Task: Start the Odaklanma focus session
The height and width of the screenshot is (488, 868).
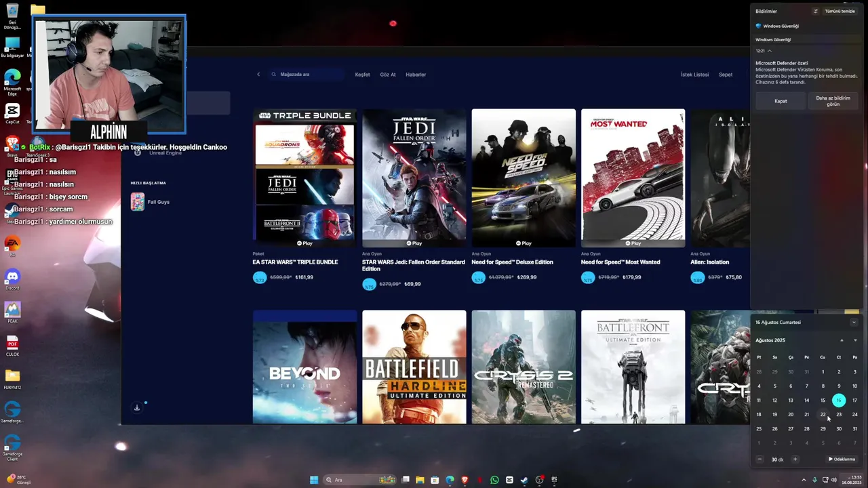Action: (842, 459)
